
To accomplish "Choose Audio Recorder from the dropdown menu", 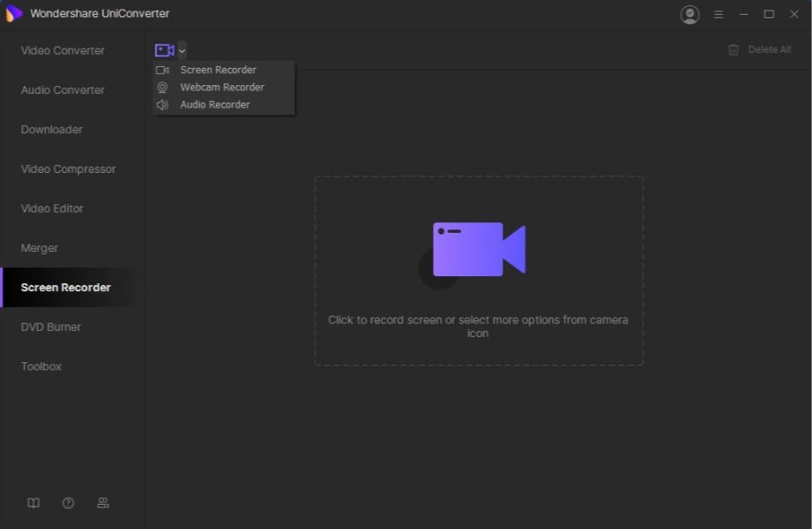I will pyautogui.click(x=223, y=104).
